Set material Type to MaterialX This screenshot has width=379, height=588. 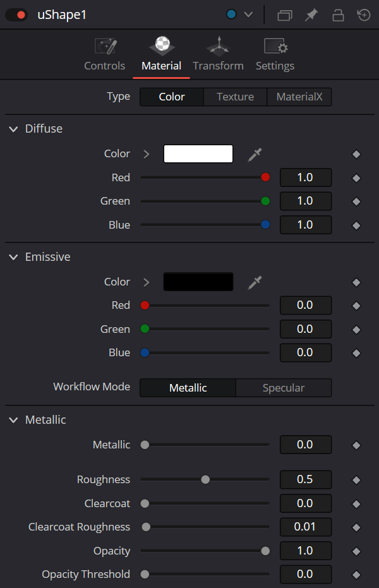click(x=299, y=97)
